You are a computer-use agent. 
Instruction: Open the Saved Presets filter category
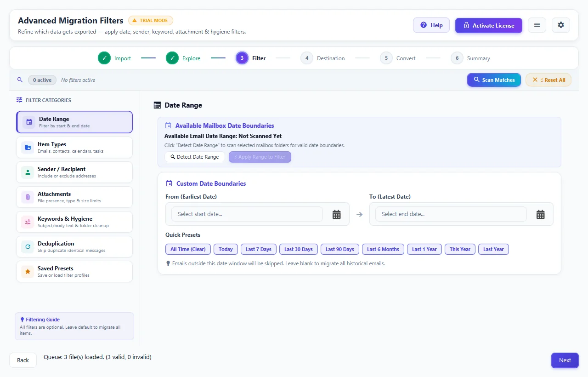coord(74,272)
